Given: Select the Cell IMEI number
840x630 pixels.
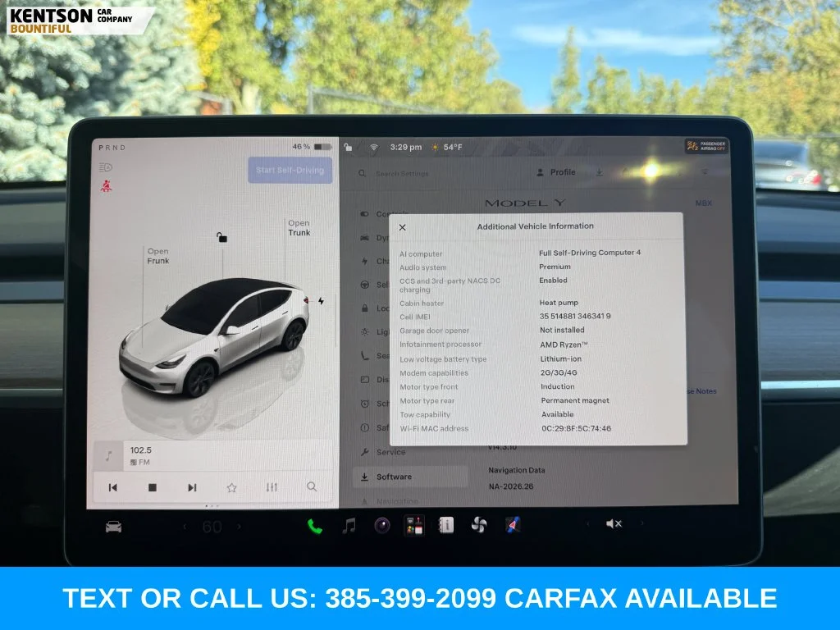Looking at the screenshot, I should 575,316.
